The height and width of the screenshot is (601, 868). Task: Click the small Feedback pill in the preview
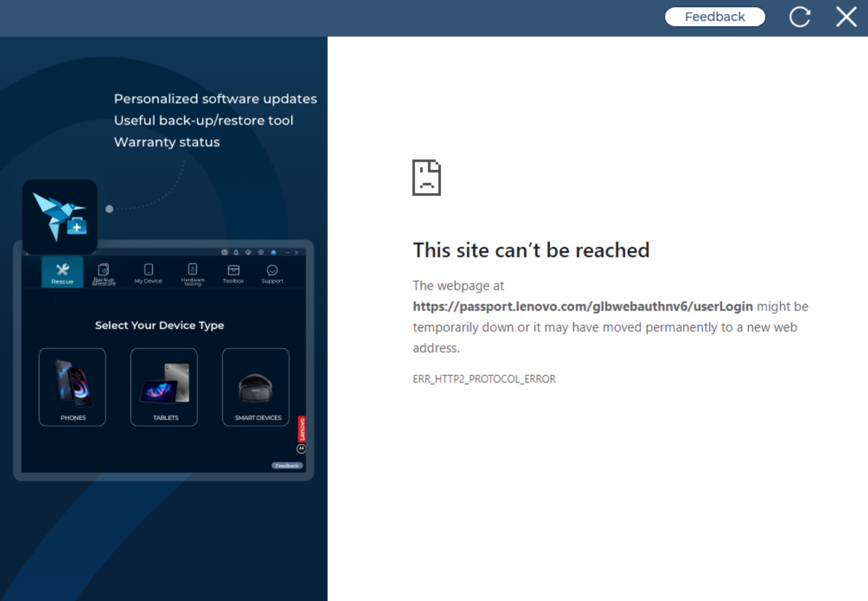click(287, 465)
